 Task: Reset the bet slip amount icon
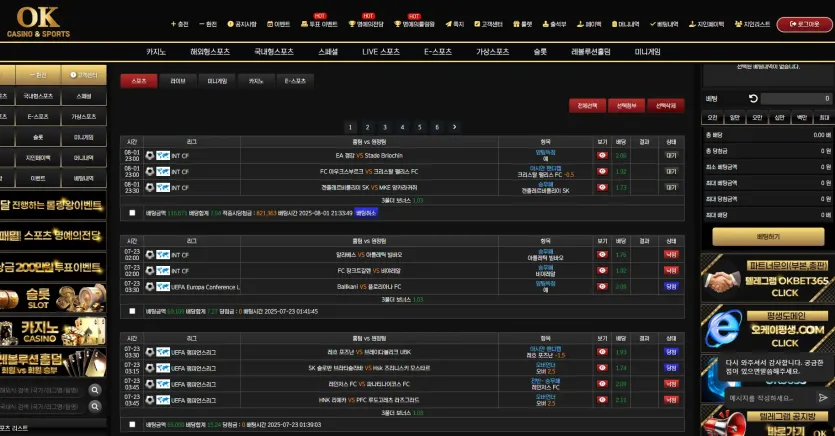753,98
